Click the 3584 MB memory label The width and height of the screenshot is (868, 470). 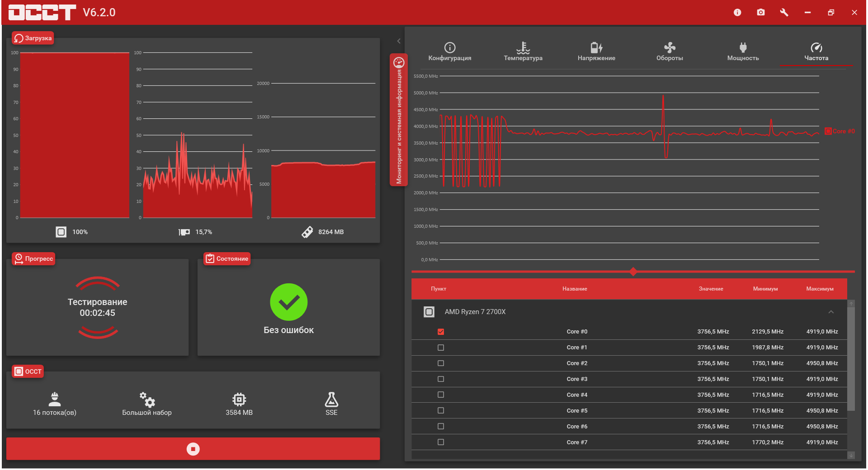[x=239, y=413]
